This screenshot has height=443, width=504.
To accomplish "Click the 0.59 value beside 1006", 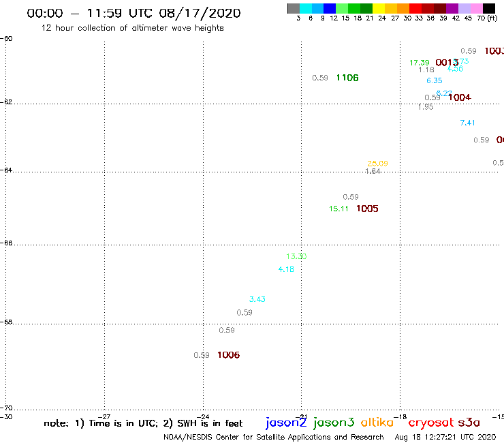I will tap(201, 355).
